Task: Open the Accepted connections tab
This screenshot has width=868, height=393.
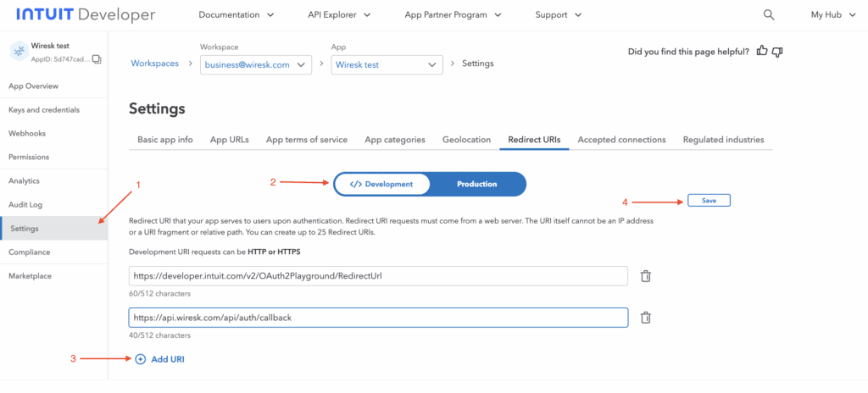Action: (621, 140)
